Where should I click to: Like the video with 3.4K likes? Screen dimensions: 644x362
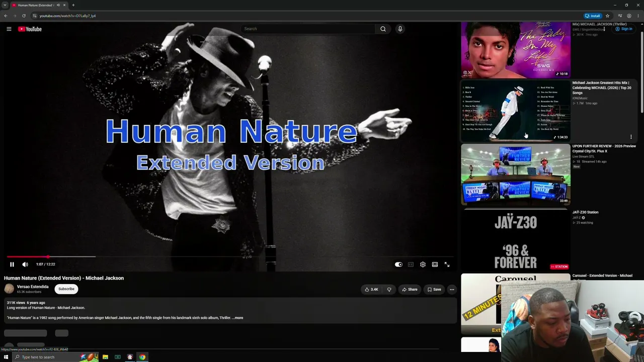click(371, 290)
